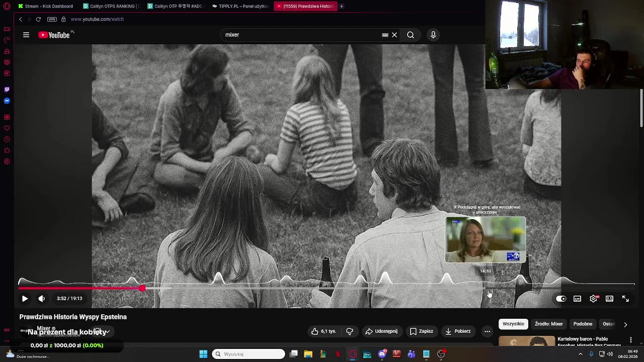Screen dimensions: 644x362
Task: Click the video title text
Action: click(x=73, y=317)
